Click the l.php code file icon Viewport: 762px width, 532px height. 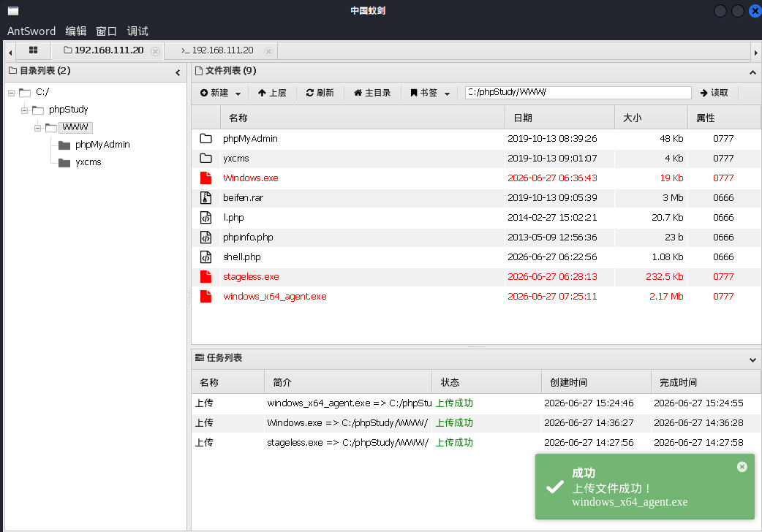click(206, 218)
